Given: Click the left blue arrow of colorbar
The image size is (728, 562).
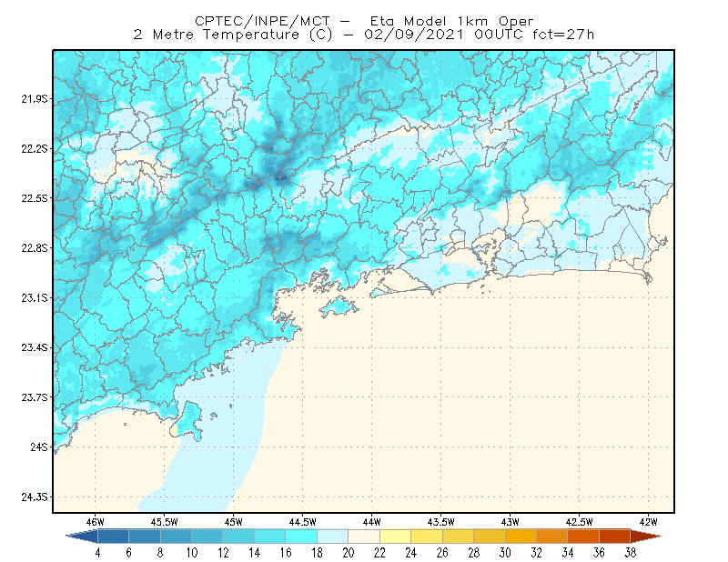Looking at the screenshot, I should coord(82,537).
